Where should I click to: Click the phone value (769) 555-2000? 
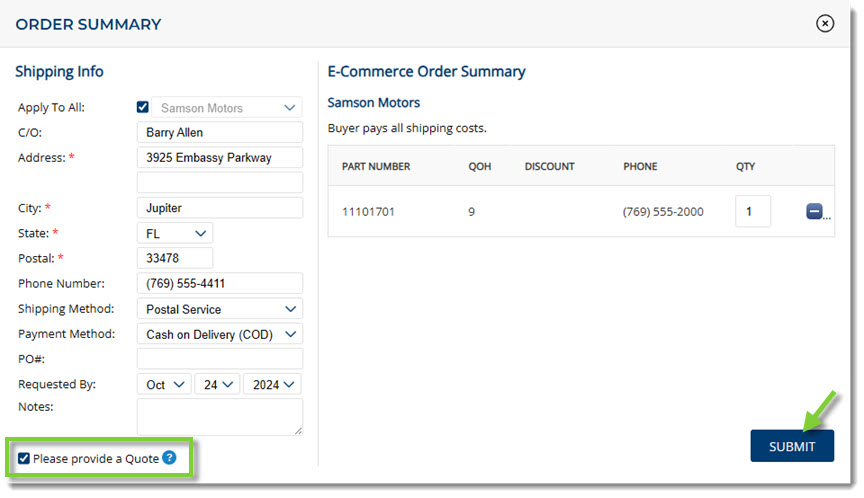663,212
